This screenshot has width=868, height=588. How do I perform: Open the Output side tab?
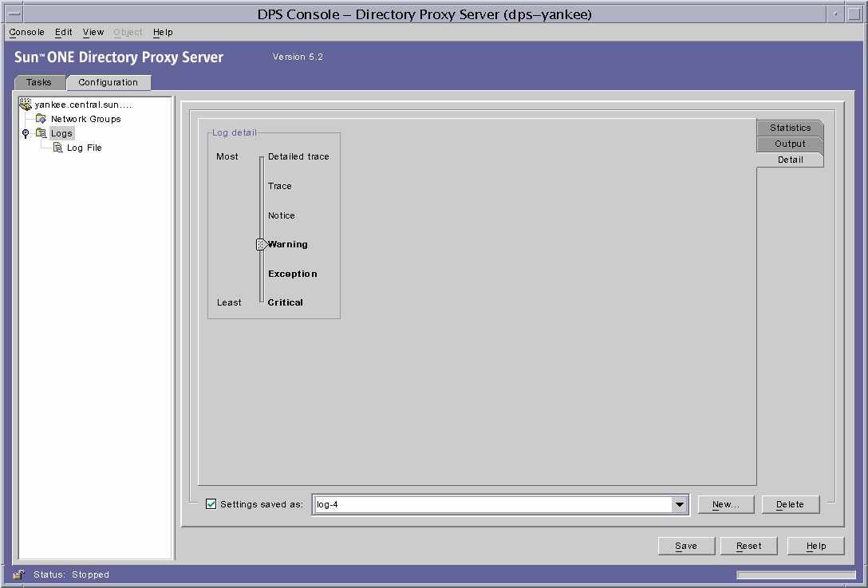(x=790, y=144)
